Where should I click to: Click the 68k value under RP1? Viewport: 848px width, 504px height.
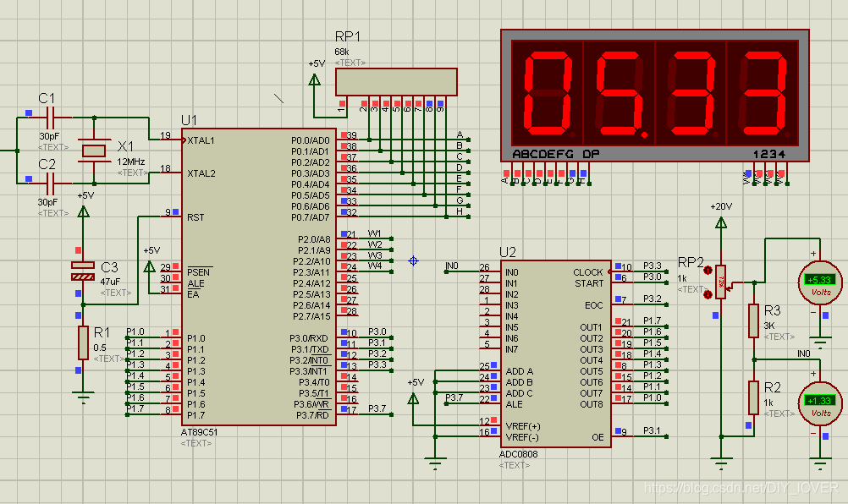[x=342, y=52]
